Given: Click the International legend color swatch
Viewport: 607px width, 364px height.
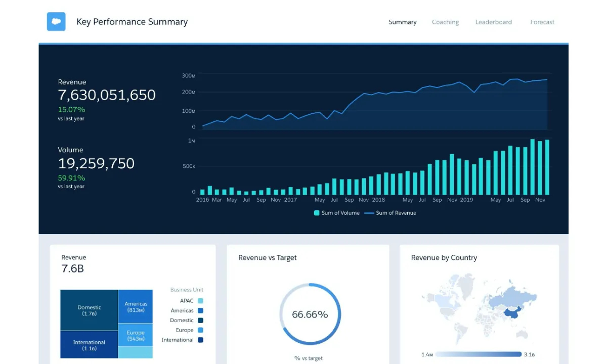Looking at the screenshot, I should [200, 340].
